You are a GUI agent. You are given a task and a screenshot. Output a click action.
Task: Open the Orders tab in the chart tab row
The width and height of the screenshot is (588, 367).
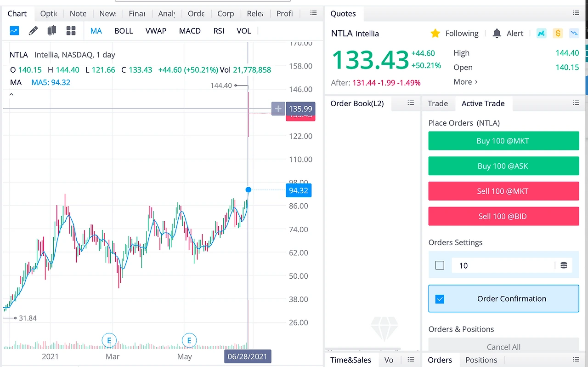point(196,13)
